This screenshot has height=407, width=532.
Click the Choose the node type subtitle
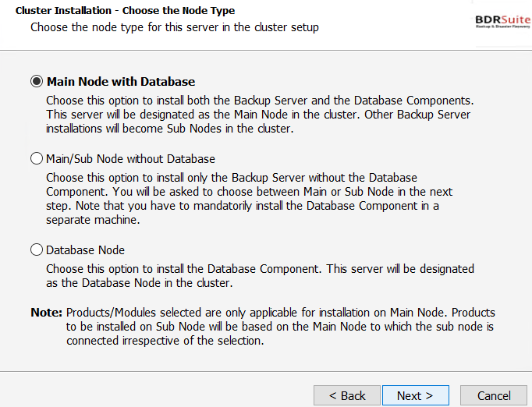(175, 27)
